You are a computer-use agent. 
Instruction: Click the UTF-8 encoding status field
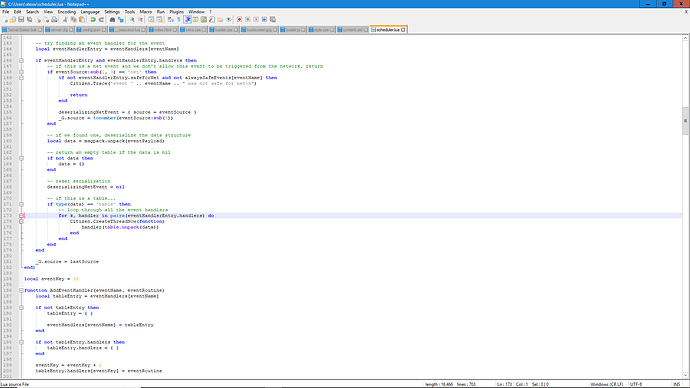click(636, 384)
